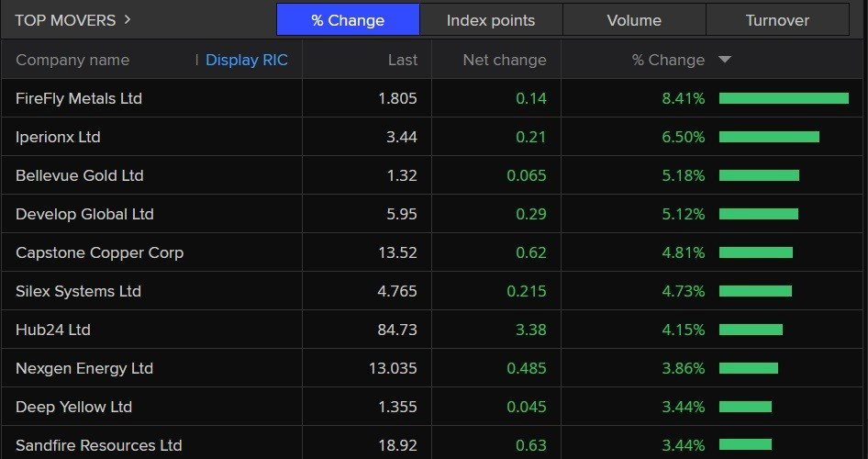The width and height of the screenshot is (868, 459).
Task: Select Bellevue Gold Ltd
Action: [80, 175]
